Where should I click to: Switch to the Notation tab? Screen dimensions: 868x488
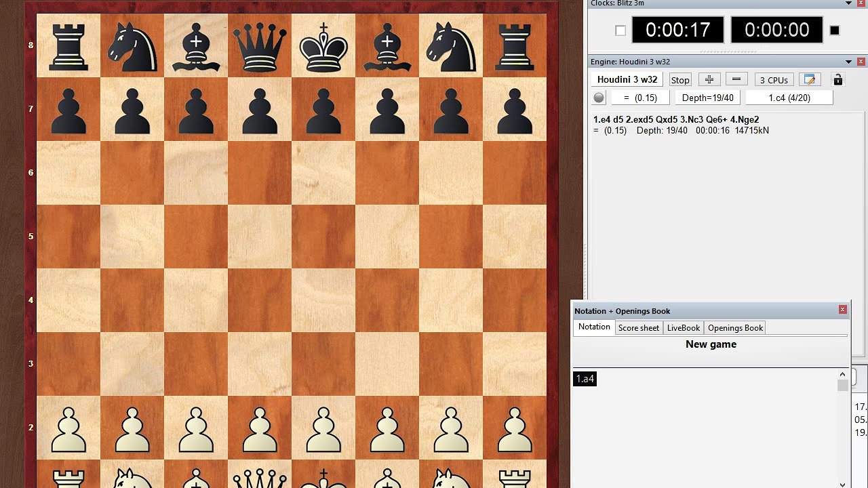pos(594,327)
